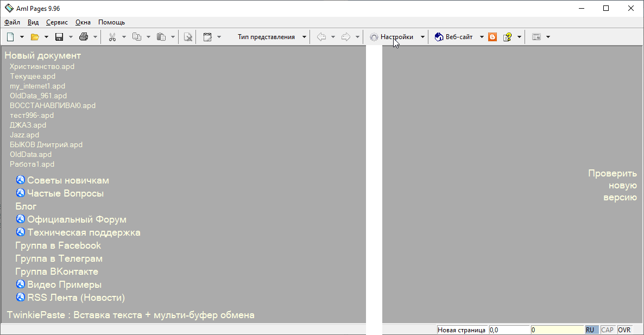This screenshot has height=335, width=644.
Task: Open recent file my_internet1.apd
Action: pos(37,86)
